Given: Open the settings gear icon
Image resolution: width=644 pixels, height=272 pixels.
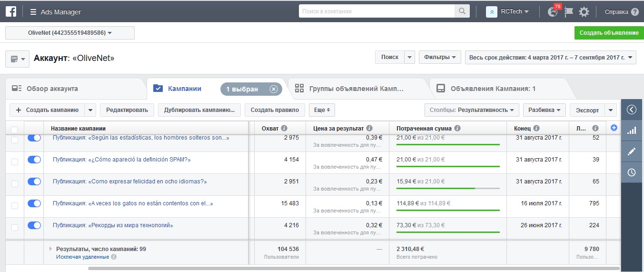Looking at the screenshot, I should pyautogui.click(x=584, y=12).
